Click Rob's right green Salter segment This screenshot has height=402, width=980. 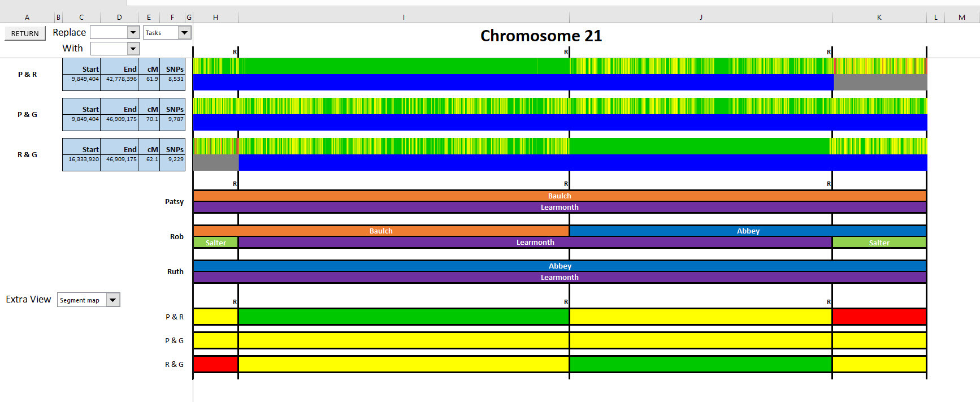coord(879,243)
